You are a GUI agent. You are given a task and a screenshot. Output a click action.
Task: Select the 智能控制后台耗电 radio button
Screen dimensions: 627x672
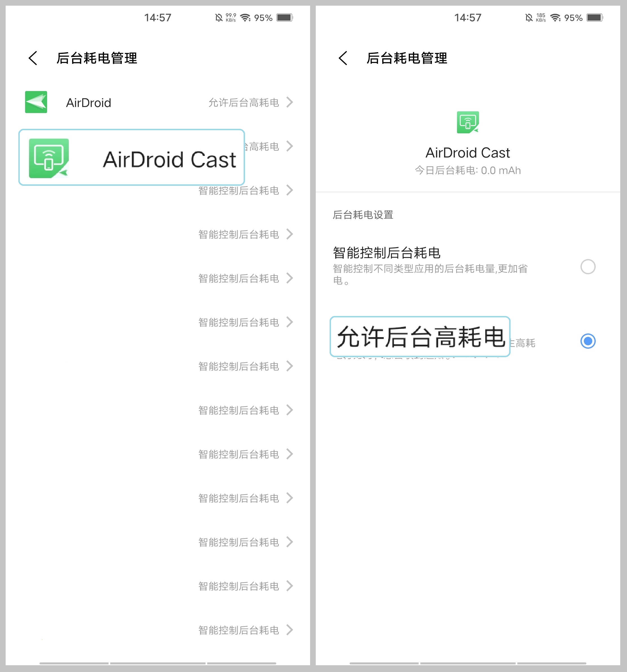coord(588,267)
